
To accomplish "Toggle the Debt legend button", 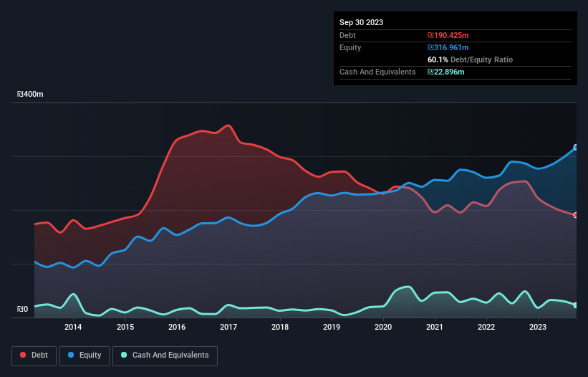I will click(x=34, y=355).
